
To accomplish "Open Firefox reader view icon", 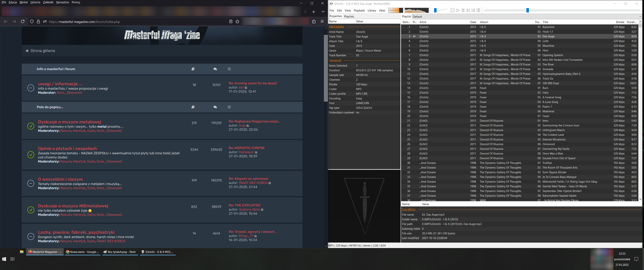I will (231, 22).
